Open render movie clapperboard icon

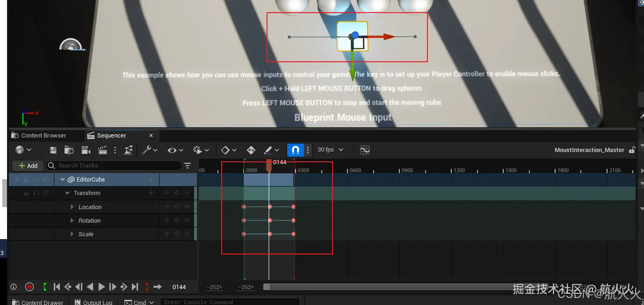(103, 150)
